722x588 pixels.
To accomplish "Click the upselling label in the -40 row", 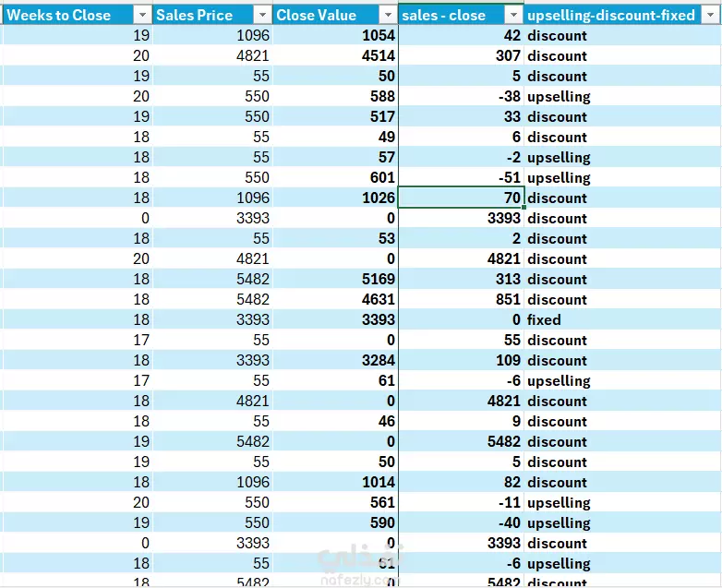I will coord(559,522).
